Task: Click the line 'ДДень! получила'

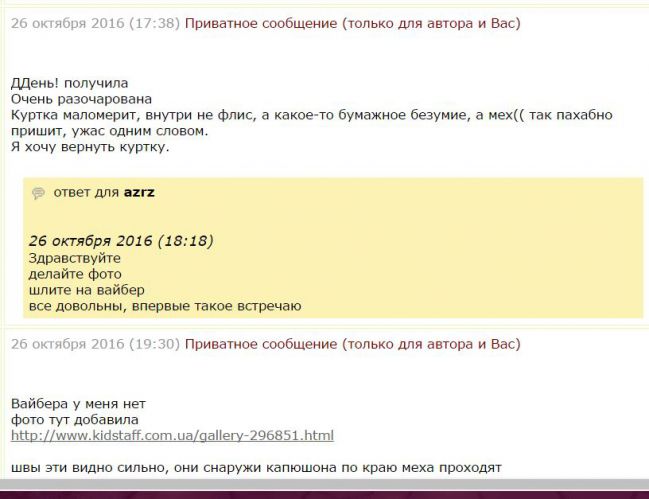Action: tap(69, 83)
